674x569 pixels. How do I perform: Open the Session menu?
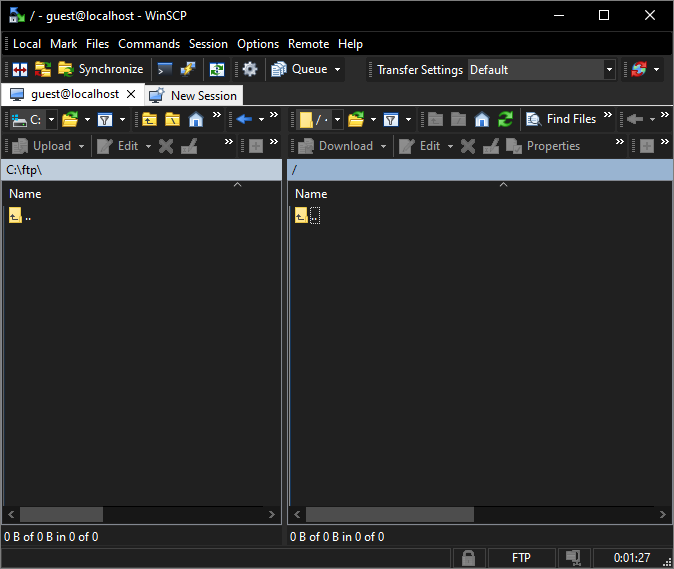[208, 44]
